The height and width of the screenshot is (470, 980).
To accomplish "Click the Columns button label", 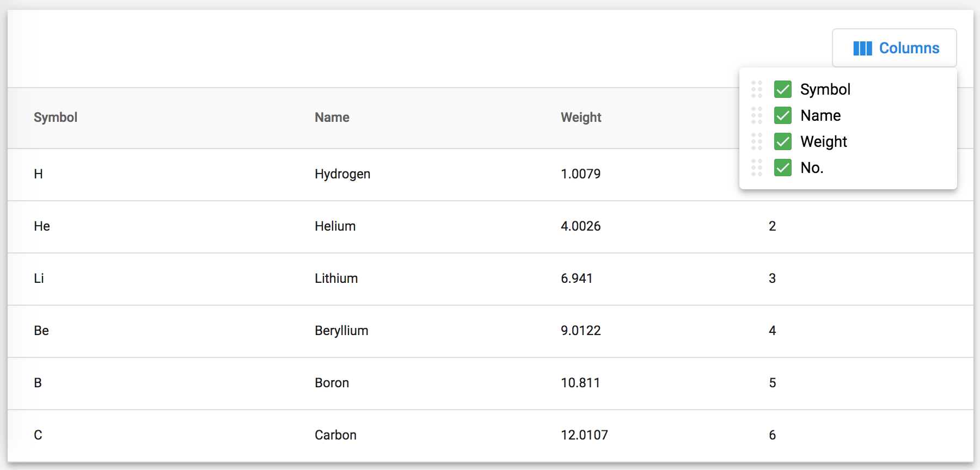I will pyautogui.click(x=909, y=48).
